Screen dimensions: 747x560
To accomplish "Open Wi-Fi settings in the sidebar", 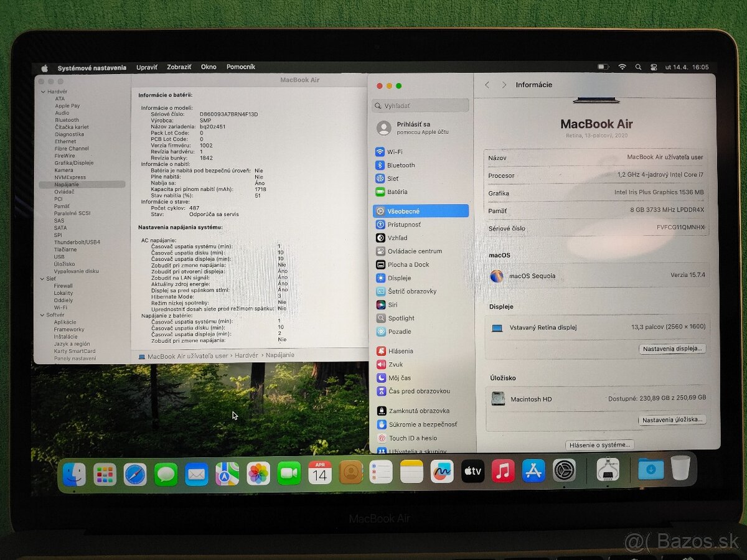I will tap(400, 151).
